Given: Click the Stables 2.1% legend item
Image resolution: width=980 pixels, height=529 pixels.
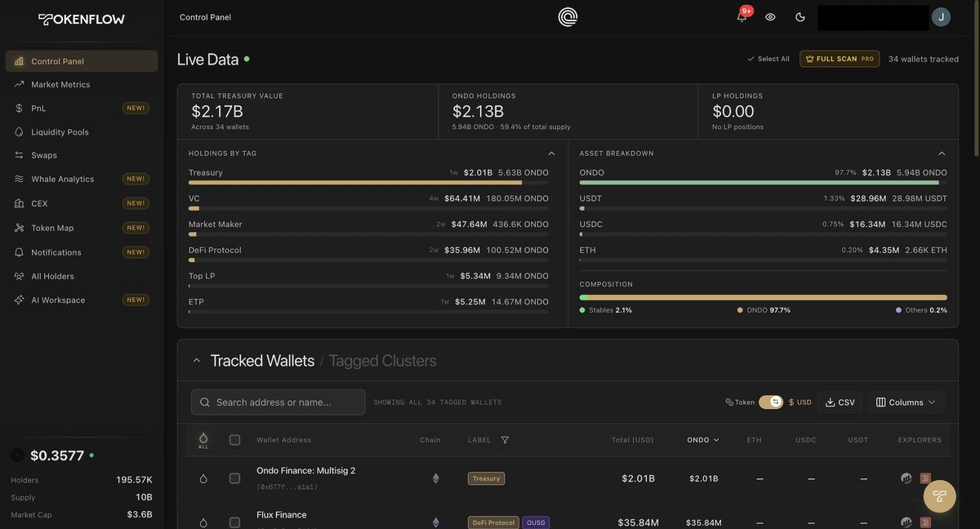Looking at the screenshot, I should coord(606,310).
